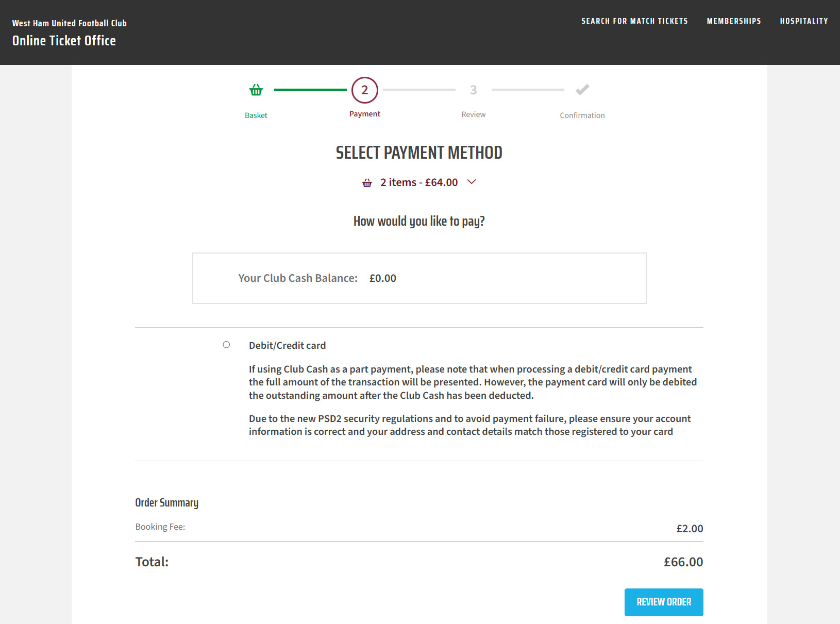Click the Debit/Credit card label
The width and height of the screenshot is (840, 624).
point(287,345)
